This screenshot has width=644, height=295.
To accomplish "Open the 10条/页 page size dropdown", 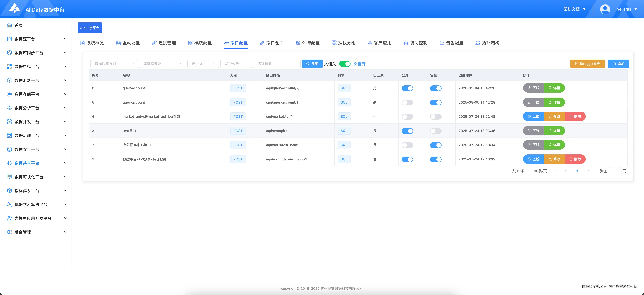I will pyautogui.click(x=543, y=171).
